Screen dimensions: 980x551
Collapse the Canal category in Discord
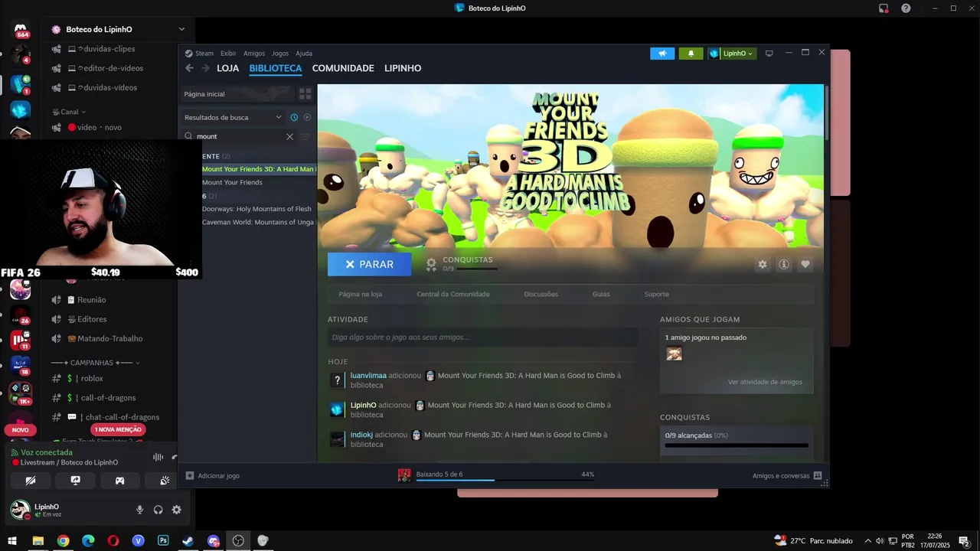(x=70, y=112)
